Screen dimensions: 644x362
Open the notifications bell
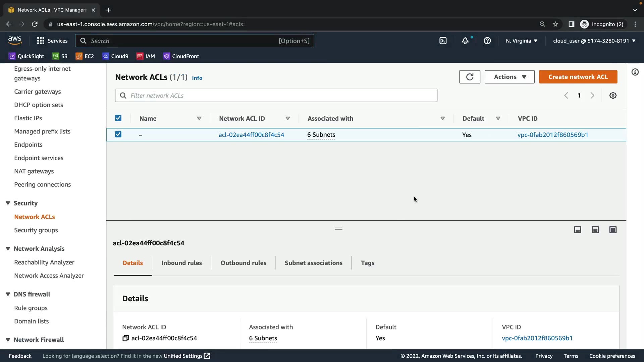(465, 41)
